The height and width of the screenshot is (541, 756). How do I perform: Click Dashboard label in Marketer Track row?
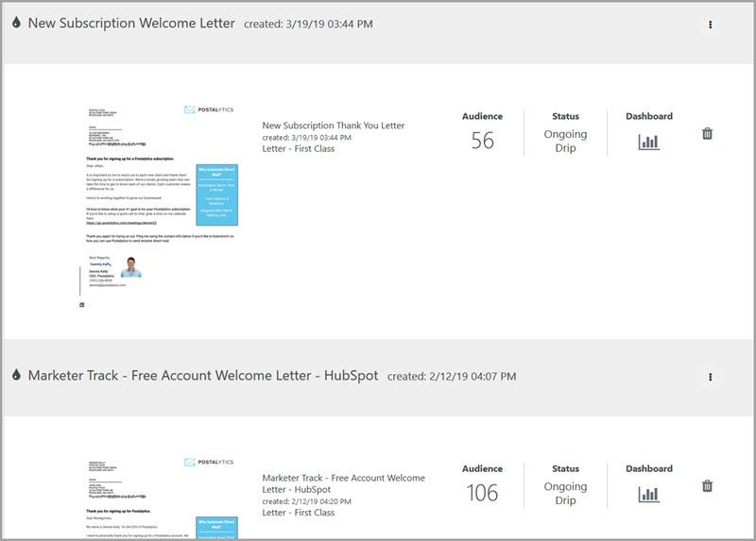pos(649,468)
